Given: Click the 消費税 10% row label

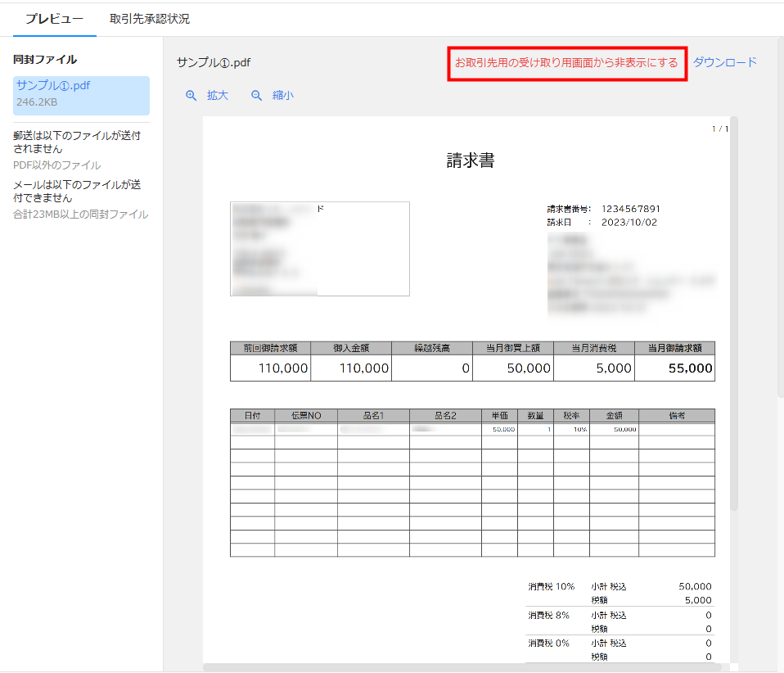Looking at the screenshot, I should click(552, 587).
